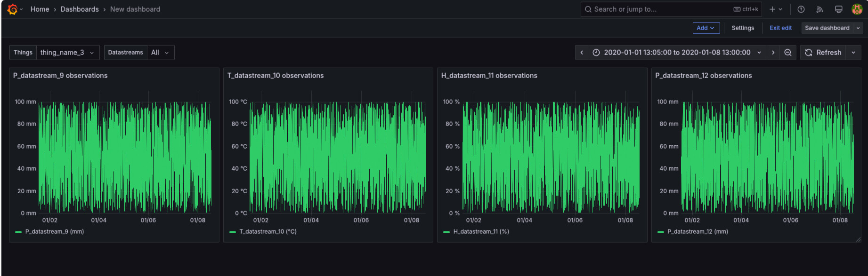The width and height of the screenshot is (868, 276).
Task: Open the news feed RSS icon
Action: (x=819, y=9)
